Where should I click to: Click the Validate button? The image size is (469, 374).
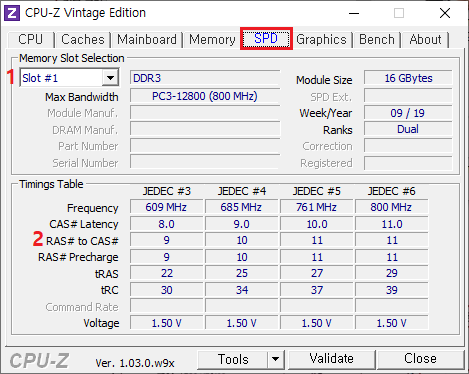click(331, 359)
